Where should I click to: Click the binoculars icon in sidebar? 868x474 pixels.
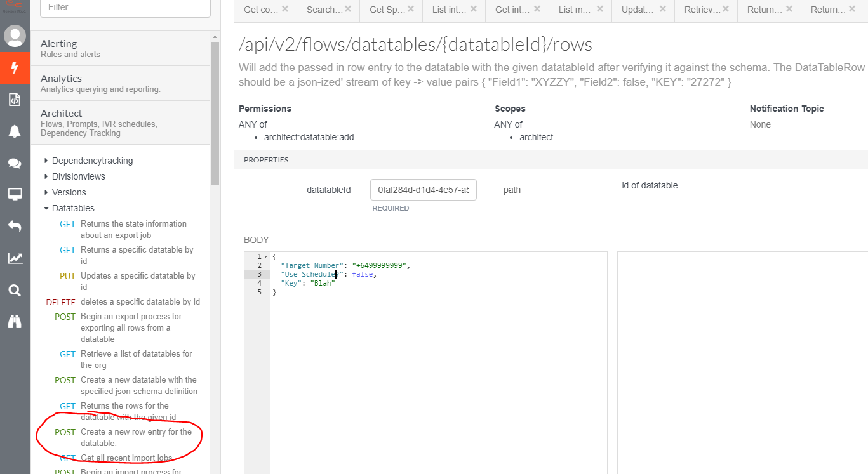tap(15, 322)
